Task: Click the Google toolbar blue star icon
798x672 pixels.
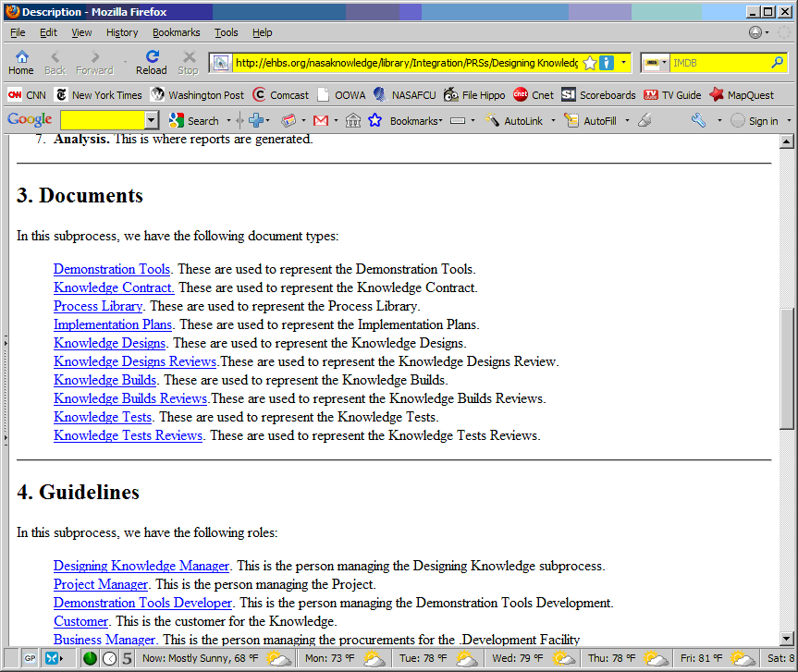Action: [375, 120]
